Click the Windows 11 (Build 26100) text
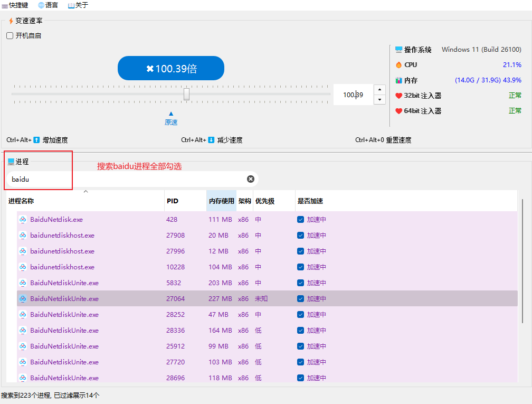 pyautogui.click(x=481, y=50)
